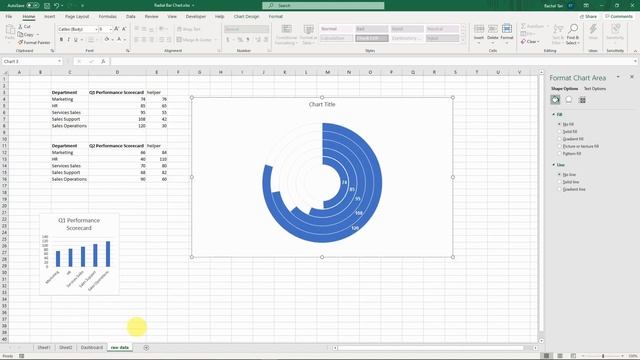Toggle the AutoSave switch
640x360 pixels.
[x=33, y=6]
